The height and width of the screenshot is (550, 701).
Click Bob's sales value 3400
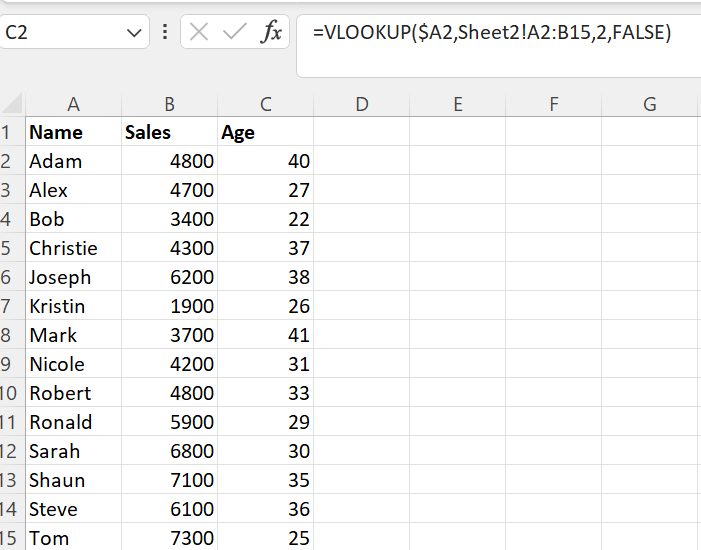169,219
